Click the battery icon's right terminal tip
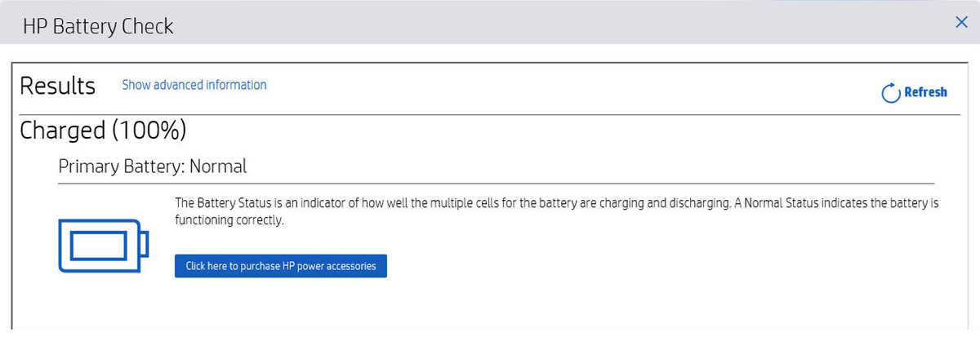 147,245
